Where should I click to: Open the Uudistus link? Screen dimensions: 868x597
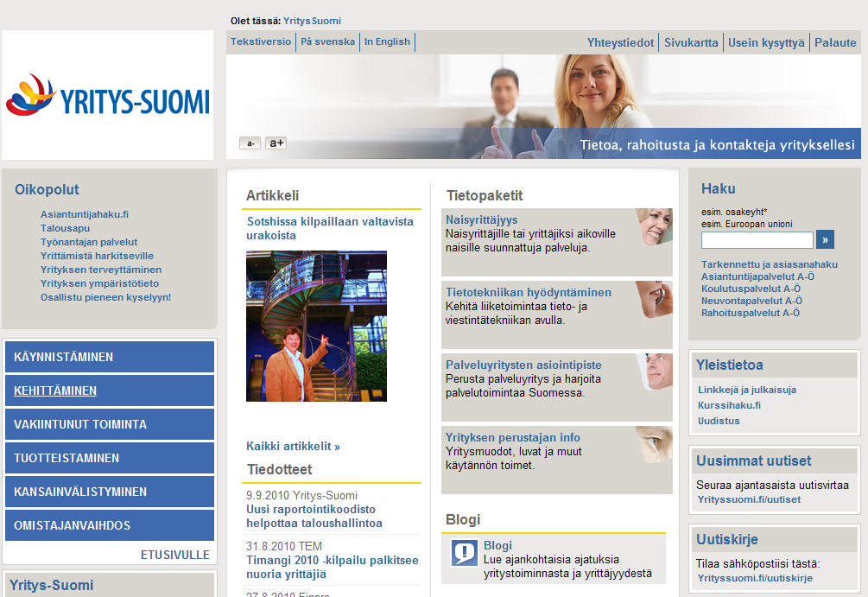[719, 421]
